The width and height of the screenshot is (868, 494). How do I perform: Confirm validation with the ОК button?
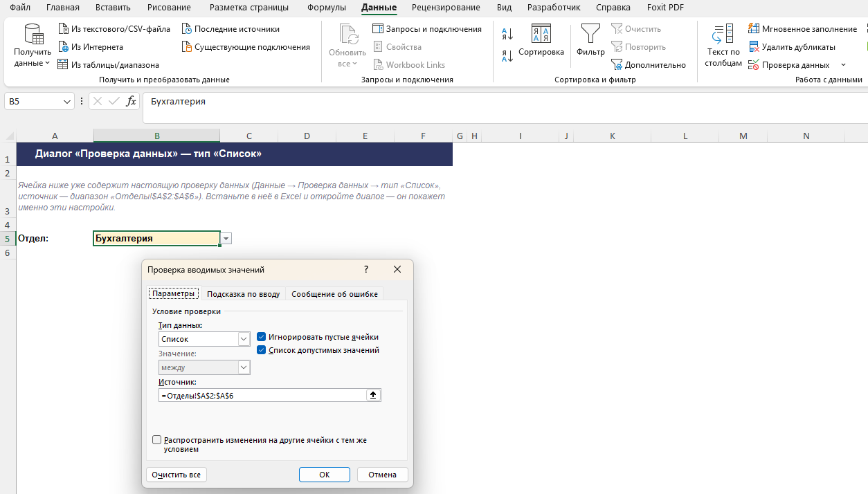[x=325, y=475]
